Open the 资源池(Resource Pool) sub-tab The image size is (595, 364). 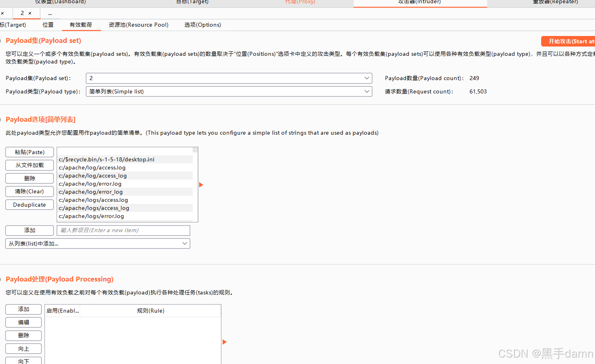tap(138, 25)
